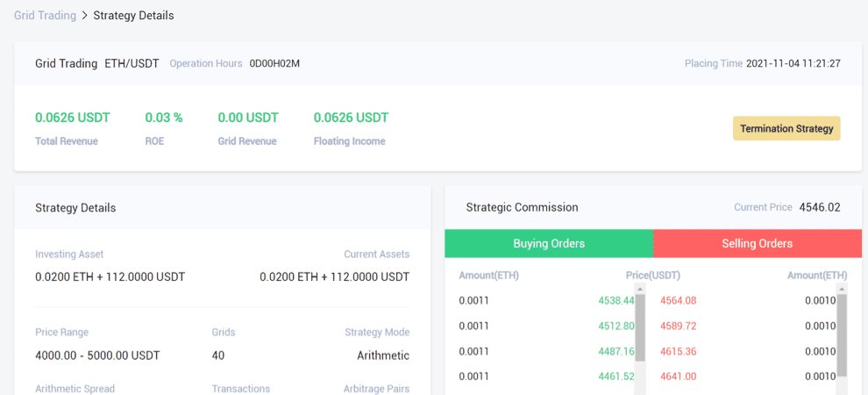
Task: Click the buying orders scroll-up arrow
Action: [640, 288]
